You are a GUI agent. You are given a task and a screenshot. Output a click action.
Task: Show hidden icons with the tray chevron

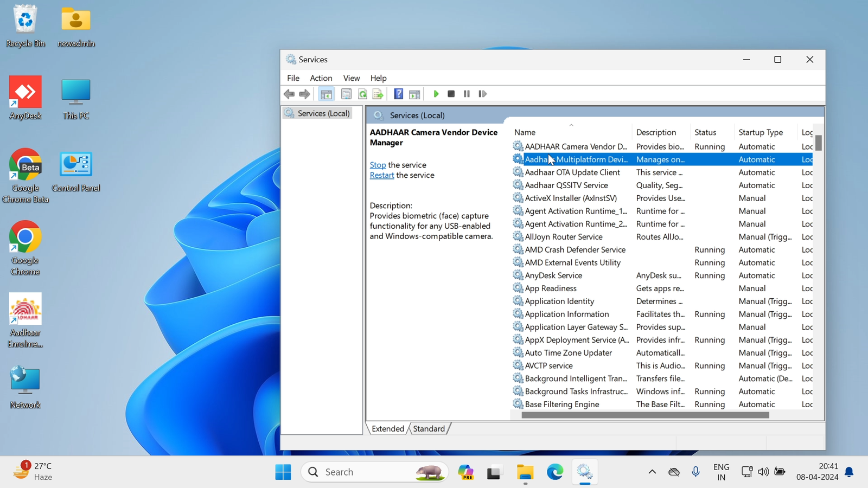coord(652,472)
